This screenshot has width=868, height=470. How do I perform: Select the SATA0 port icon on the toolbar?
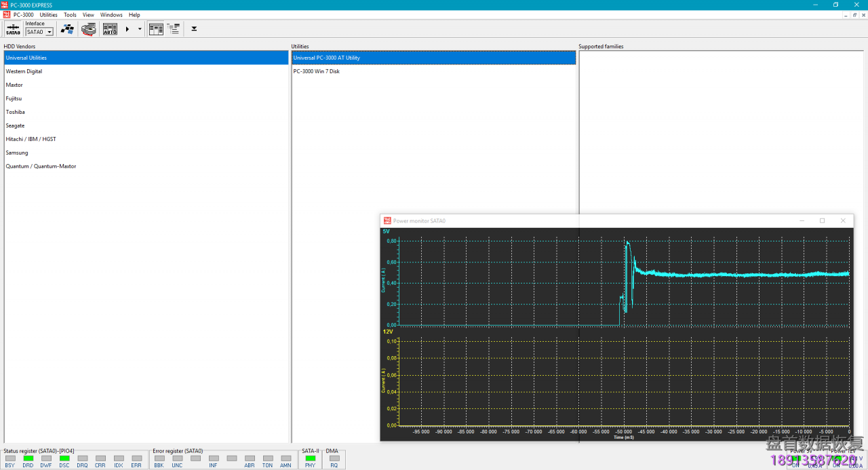coord(12,28)
